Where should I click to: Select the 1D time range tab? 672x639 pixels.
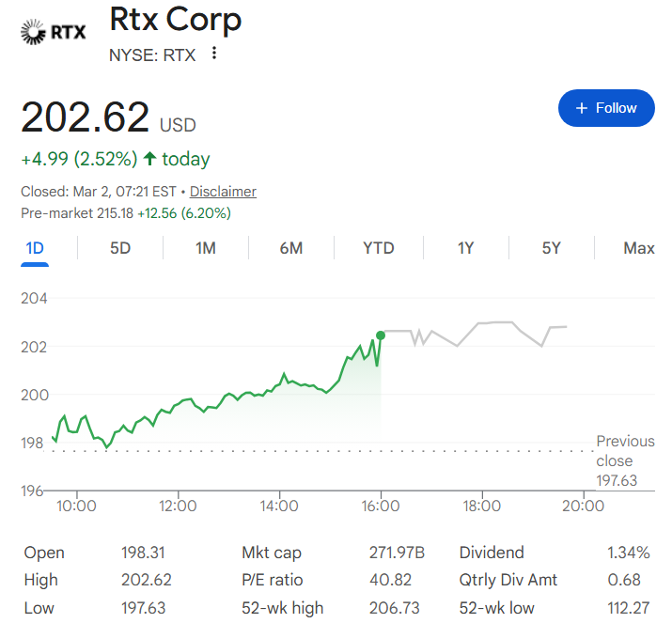click(x=35, y=248)
